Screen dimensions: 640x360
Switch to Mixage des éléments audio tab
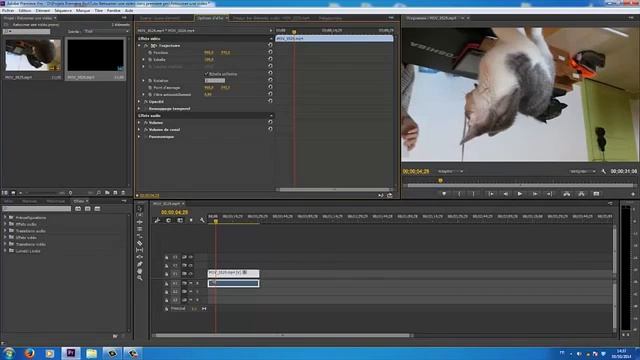pos(272,18)
